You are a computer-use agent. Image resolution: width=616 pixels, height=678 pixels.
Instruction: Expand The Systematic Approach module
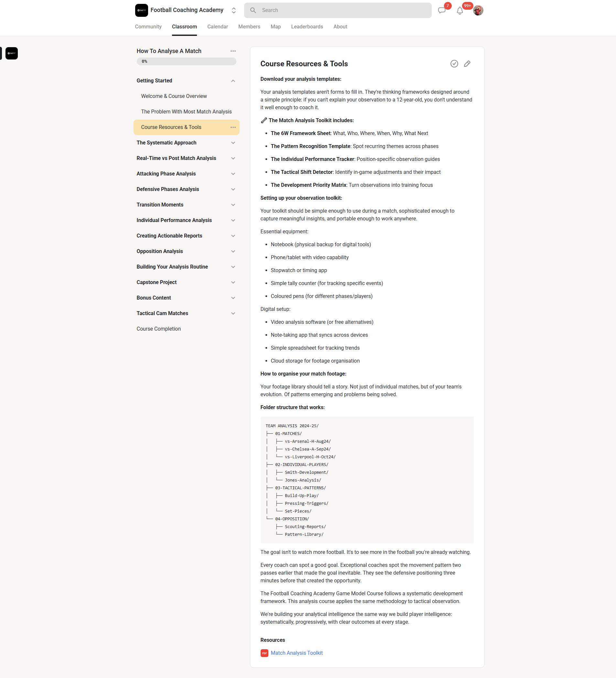[x=233, y=143]
